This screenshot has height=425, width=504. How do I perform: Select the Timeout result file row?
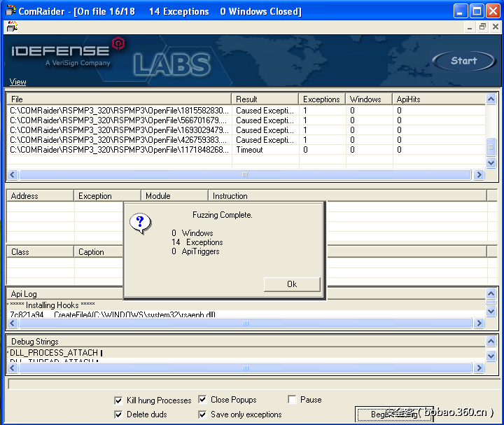coord(119,150)
